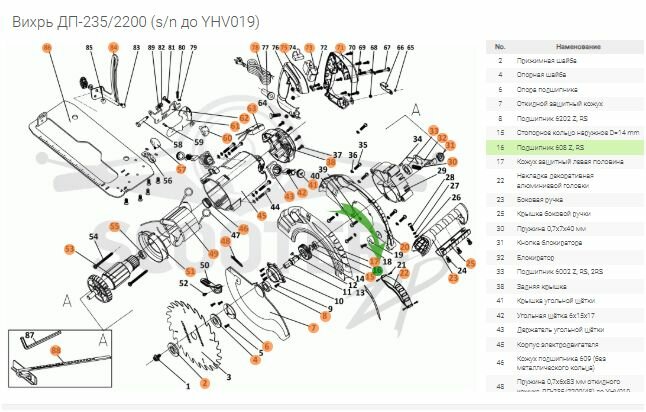This screenshot has width=646, height=412.
Task: Click orange part marker 60
Action: (227, 138)
